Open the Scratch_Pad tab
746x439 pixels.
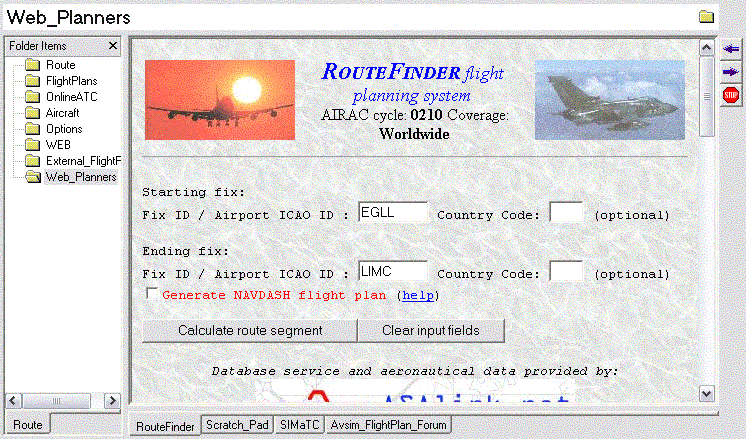pos(237,424)
